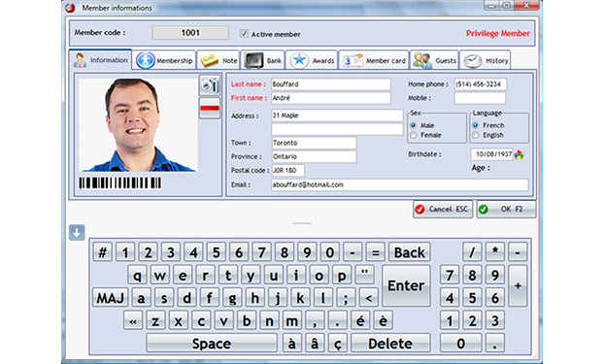Focus the first Address line field
The height and width of the screenshot is (364, 604).
point(337,116)
